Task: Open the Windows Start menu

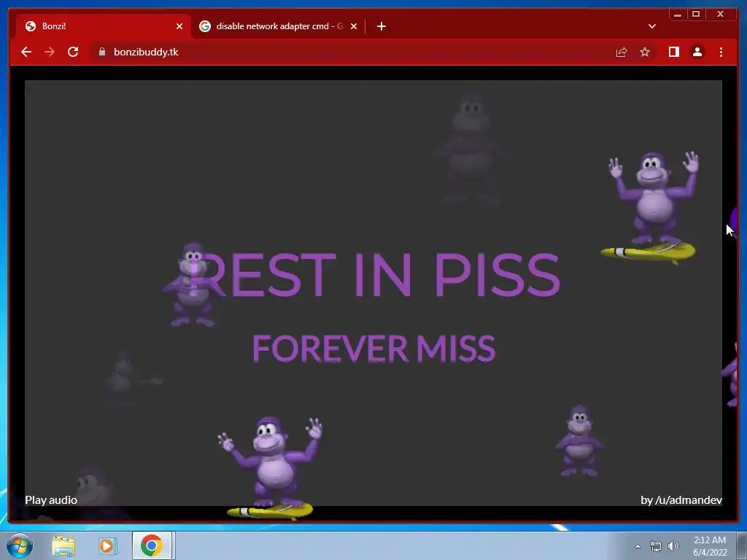Action: 20,545
